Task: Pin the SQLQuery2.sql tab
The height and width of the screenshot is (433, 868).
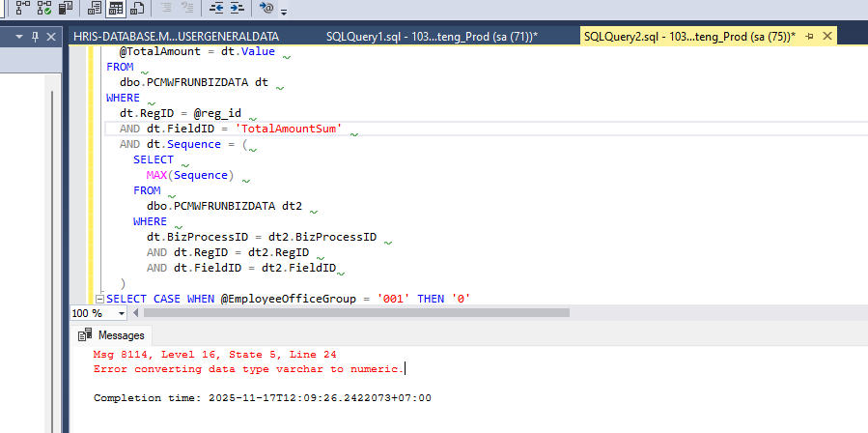Action: pos(809,36)
